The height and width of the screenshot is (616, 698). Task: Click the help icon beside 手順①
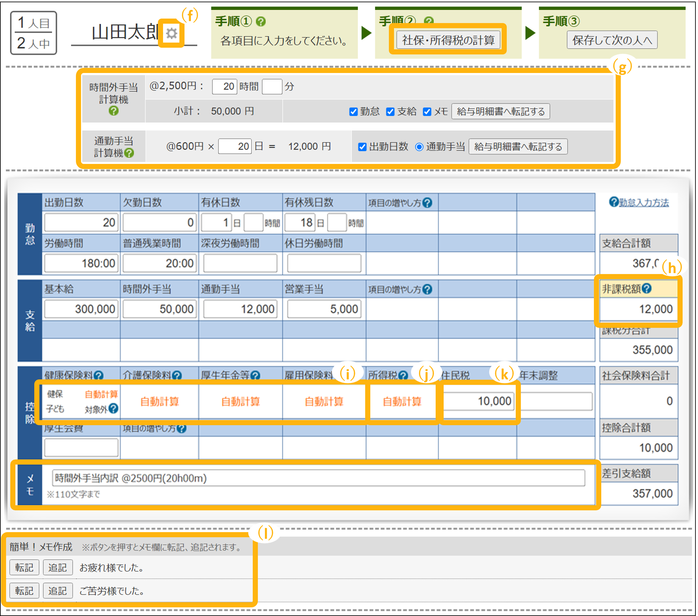click(260, 21)
